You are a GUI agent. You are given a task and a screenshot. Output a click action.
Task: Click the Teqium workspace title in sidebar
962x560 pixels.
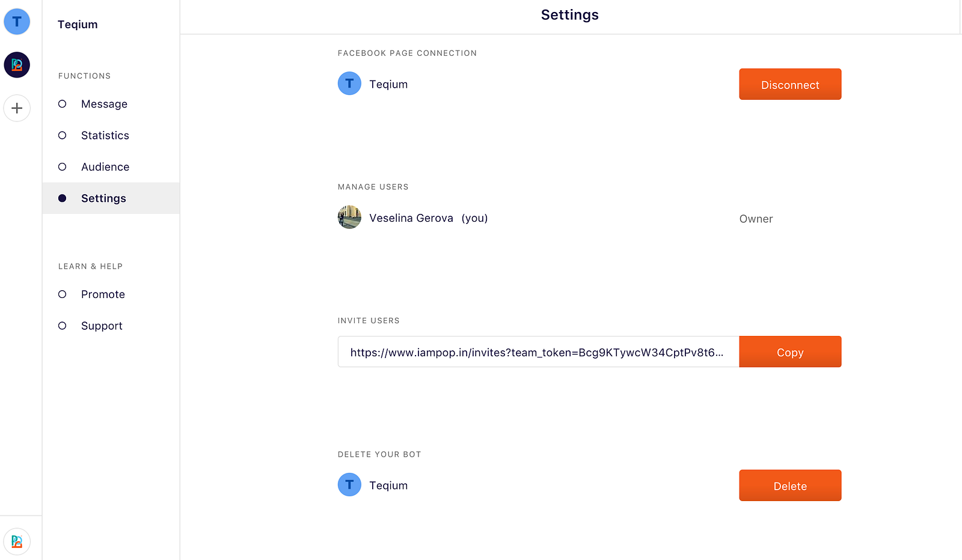[x=78, y=25]
